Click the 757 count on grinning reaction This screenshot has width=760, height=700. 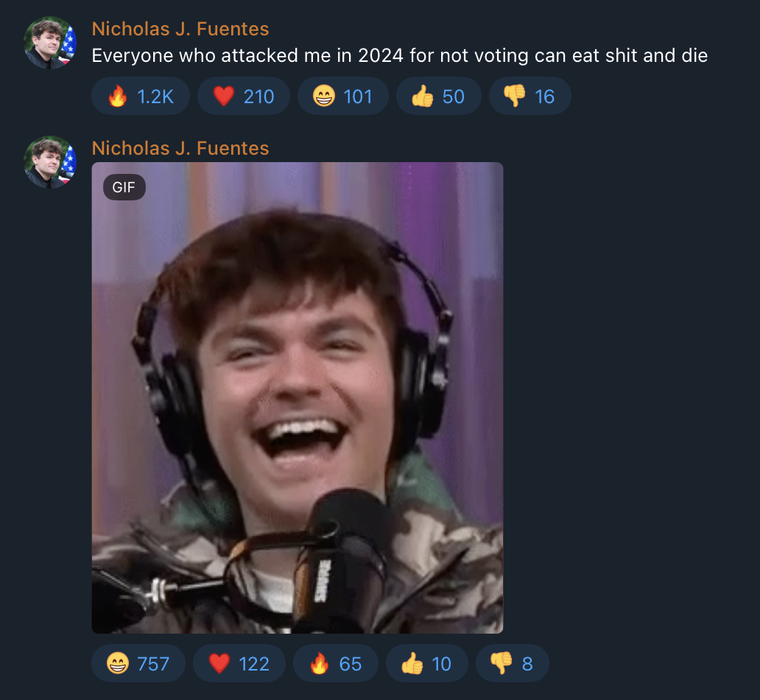153,664
